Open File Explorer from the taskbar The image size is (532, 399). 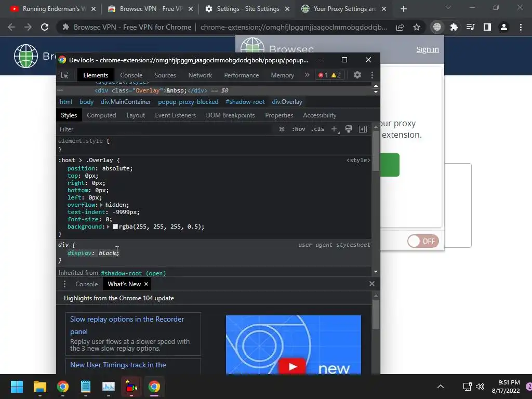pyautogui.click(x=39, y=387)
